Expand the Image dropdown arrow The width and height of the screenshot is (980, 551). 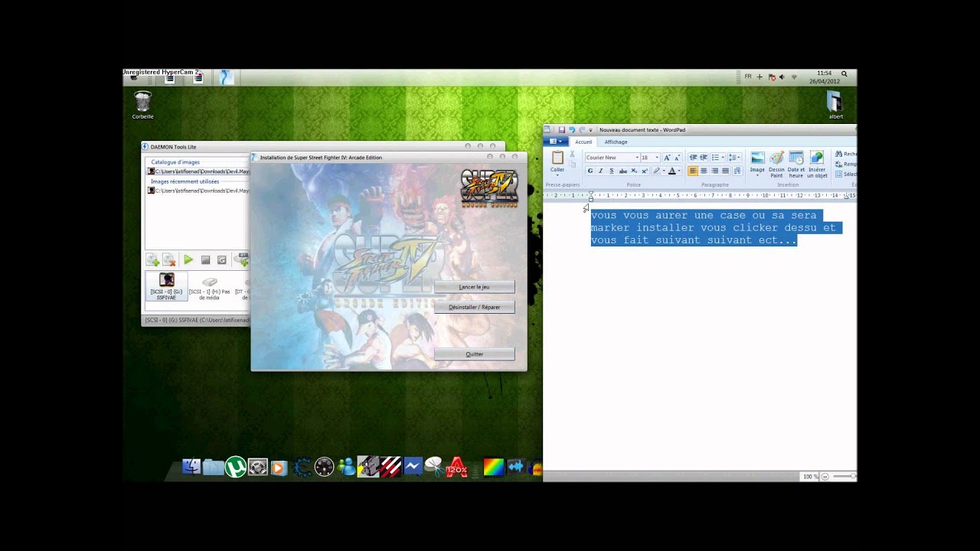tap(757, 175)
